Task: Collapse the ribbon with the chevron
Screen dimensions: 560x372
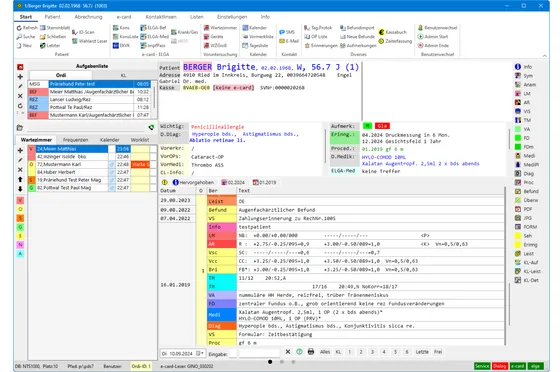Action: [x=544, y=56]
